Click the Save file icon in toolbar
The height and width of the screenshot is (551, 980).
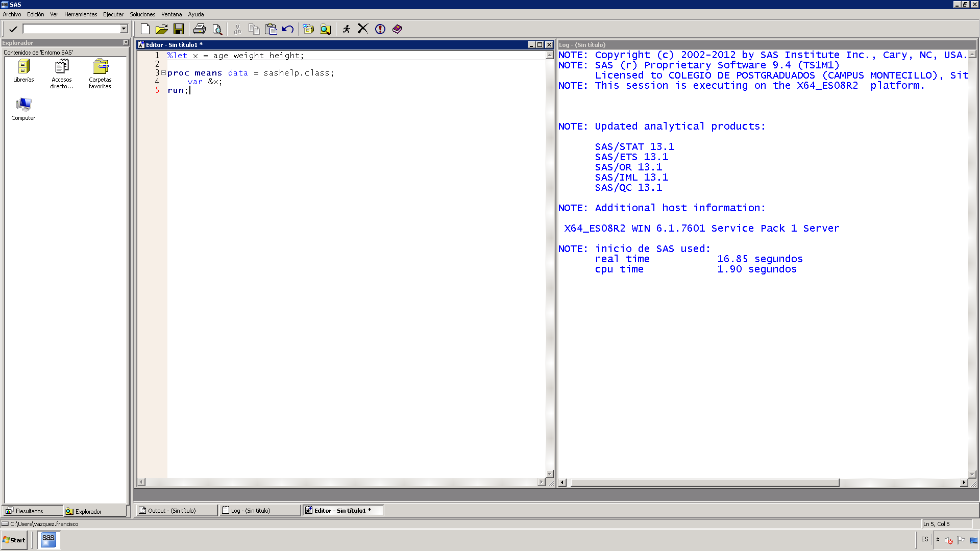pos(179,29)
